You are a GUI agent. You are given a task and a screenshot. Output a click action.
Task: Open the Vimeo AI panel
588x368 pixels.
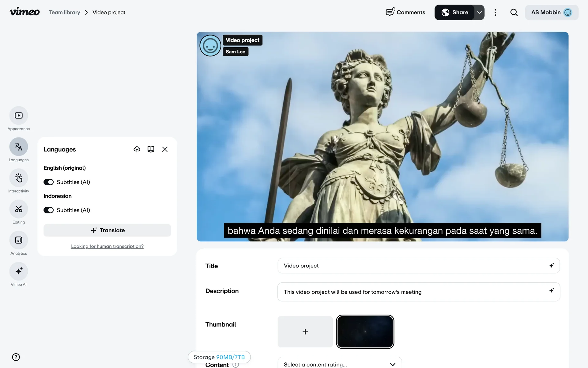[x=19, y=271]
